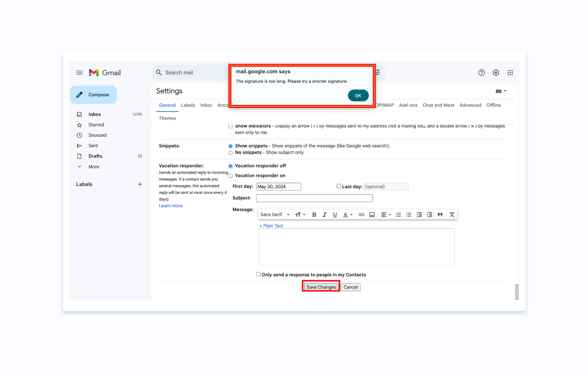Select the No snippets option
Screen dimensions: 588x376
230,153
